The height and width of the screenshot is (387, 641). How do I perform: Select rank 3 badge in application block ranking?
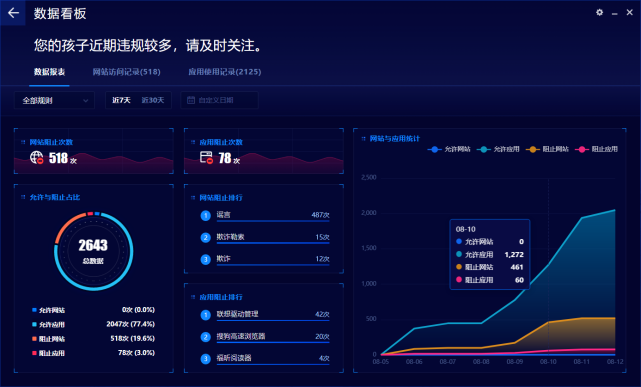click(206, 359)
